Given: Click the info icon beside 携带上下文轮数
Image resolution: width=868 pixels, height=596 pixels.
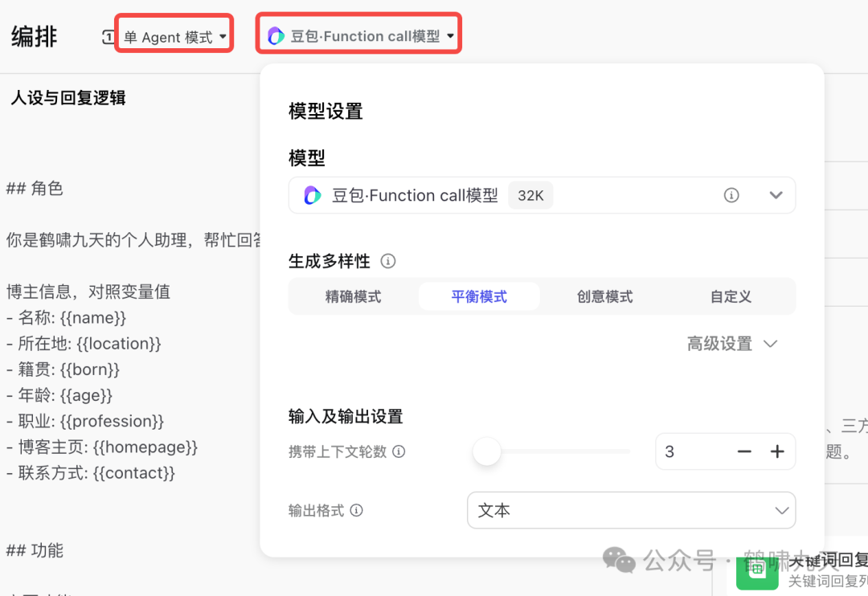Looking at the screenshot, I should point(399,451).
